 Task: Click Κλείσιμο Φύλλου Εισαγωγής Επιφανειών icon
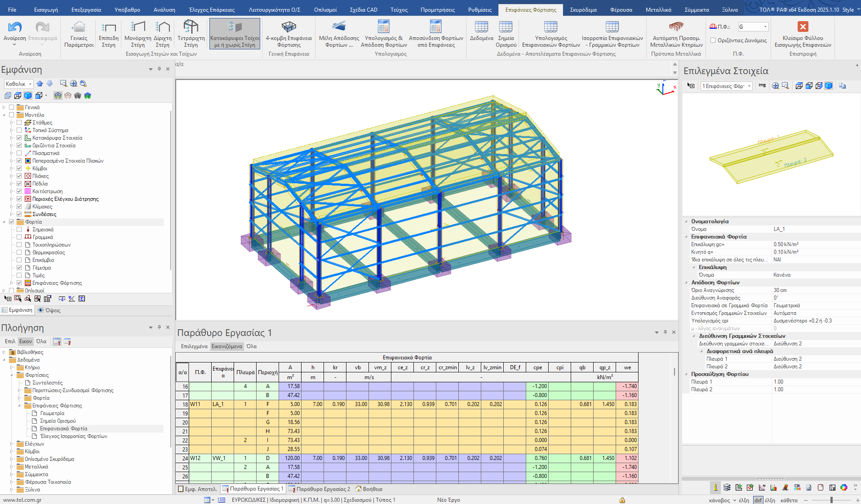coord(803,27)
